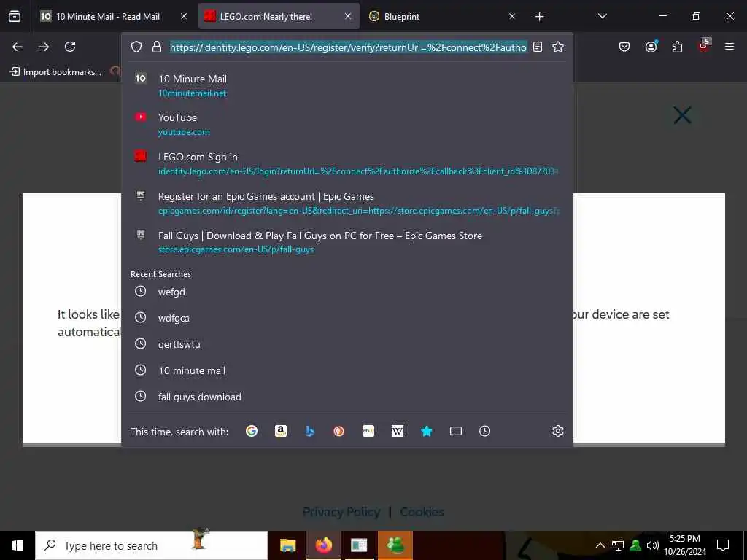747x560 pixels.
Task: Save page to Pocket
Action: (624, 47)
